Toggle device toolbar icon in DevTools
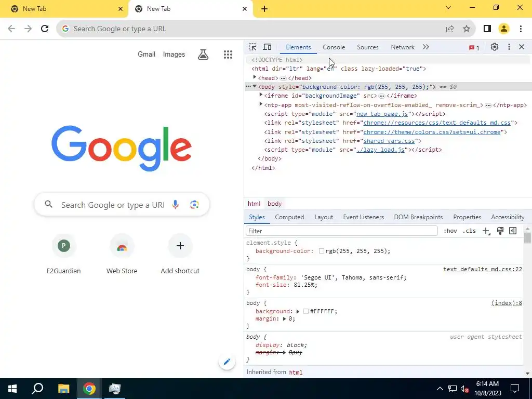The width and height of the screenshot is (532, 399). [268, 47]
